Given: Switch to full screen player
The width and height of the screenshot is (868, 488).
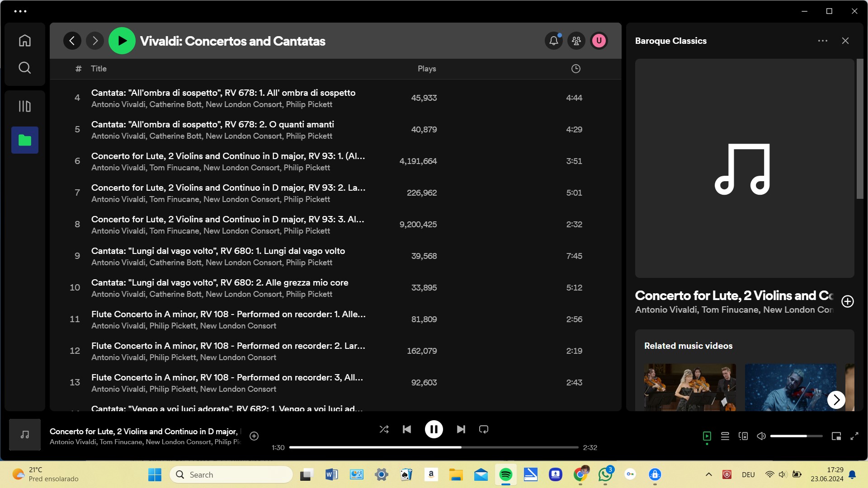Looking at the screenshot, I should point(854,436).
